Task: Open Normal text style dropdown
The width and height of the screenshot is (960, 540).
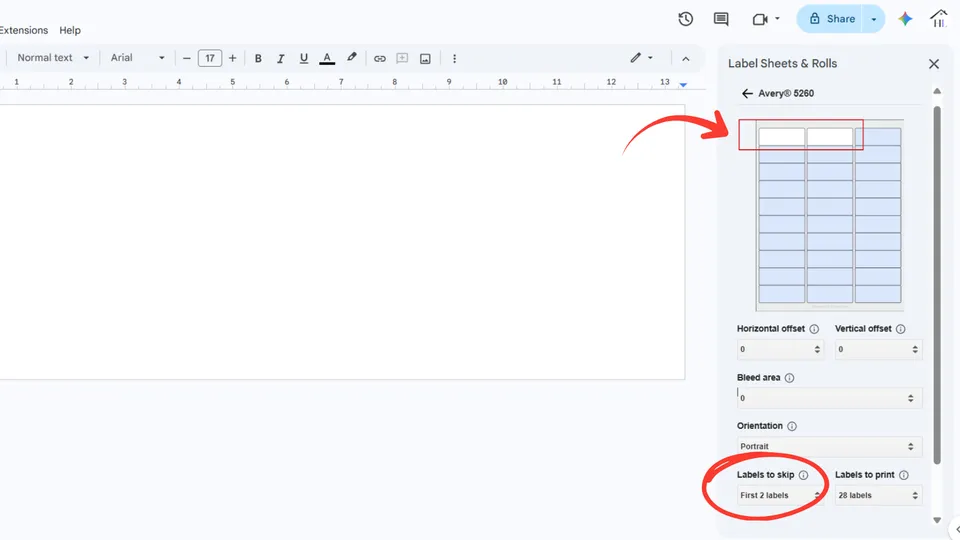Action: tap(53, 58)
